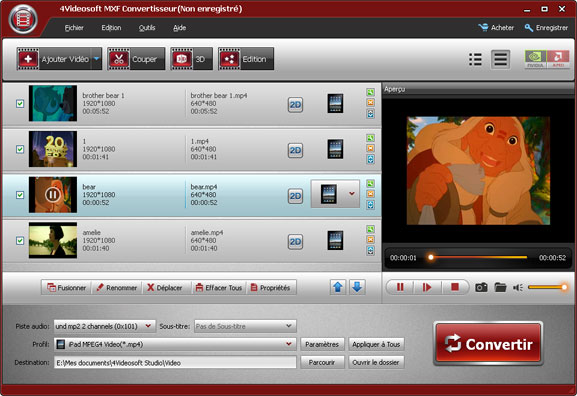577x396 pixels.
Task: Select the amelie video thumbnail
Action: (x=53, y=240)
